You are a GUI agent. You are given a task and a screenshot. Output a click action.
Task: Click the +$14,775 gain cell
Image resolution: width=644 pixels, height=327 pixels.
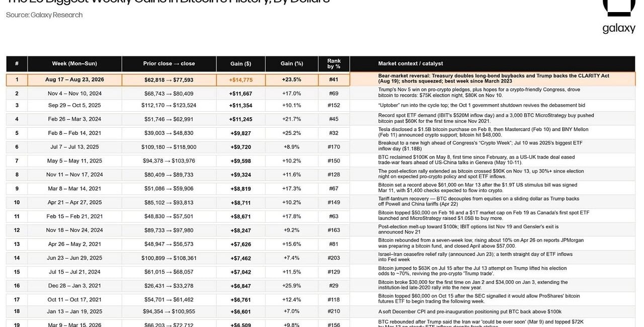[x=240, y=80]
